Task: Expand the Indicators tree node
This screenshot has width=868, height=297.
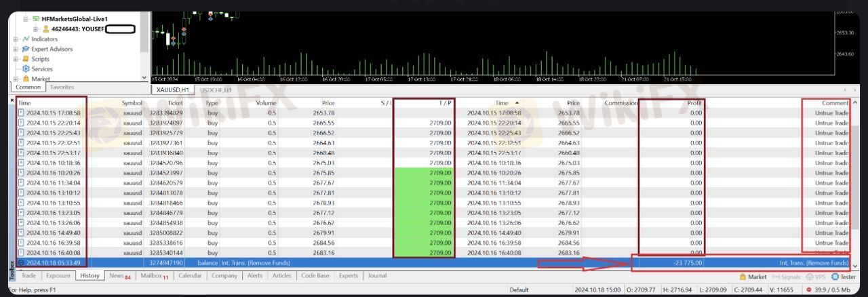Action: pyautogui.click(x=16, y=39)
